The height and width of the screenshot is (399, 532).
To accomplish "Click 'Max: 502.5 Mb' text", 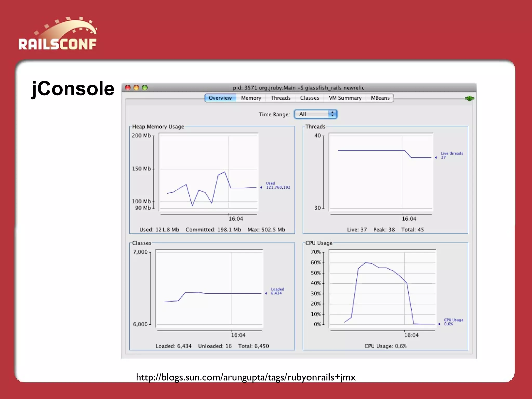I will click(266, 230).
